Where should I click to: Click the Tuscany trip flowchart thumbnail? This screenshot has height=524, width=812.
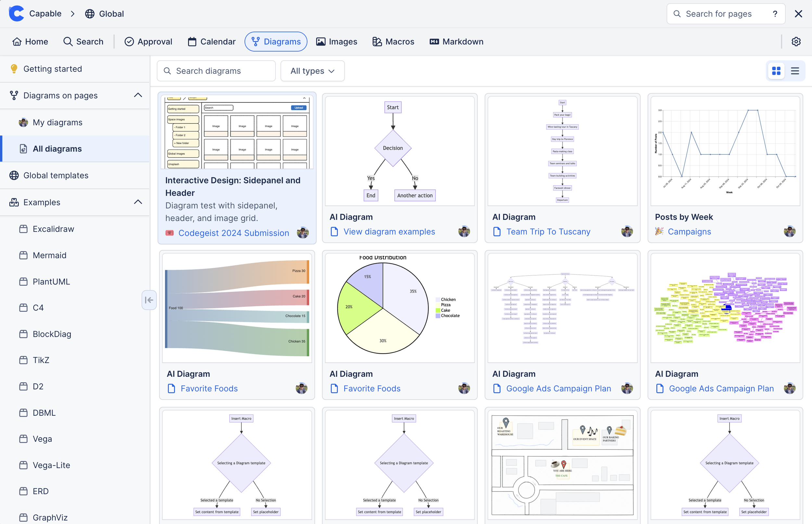[562, 151]
